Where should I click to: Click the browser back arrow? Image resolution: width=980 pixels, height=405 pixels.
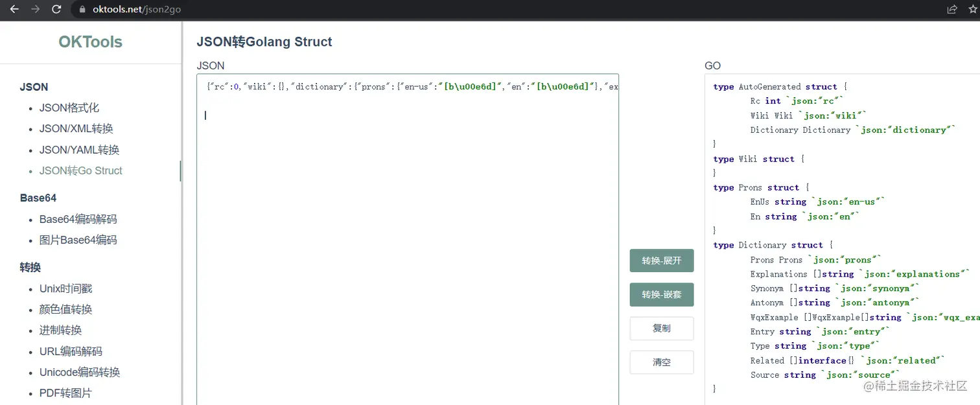click(x=14, y=9)
